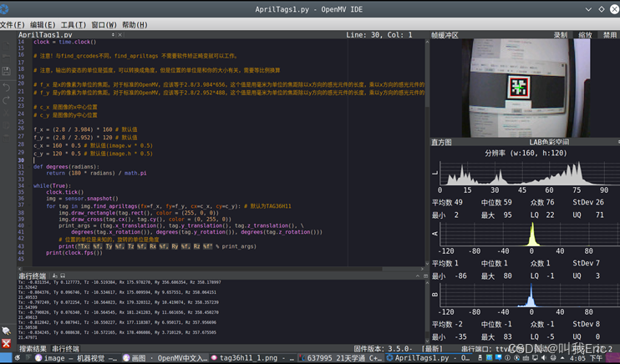Click the Undo arrow icon
Screen dimensions: 620x364
pyautogui.click(x=7, y=87)
